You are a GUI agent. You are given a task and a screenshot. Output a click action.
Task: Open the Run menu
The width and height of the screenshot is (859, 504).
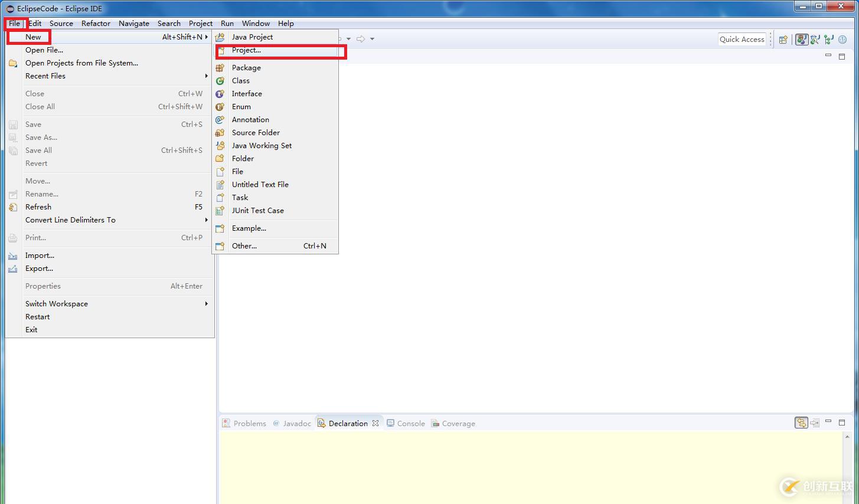click(x=227, y=24)
